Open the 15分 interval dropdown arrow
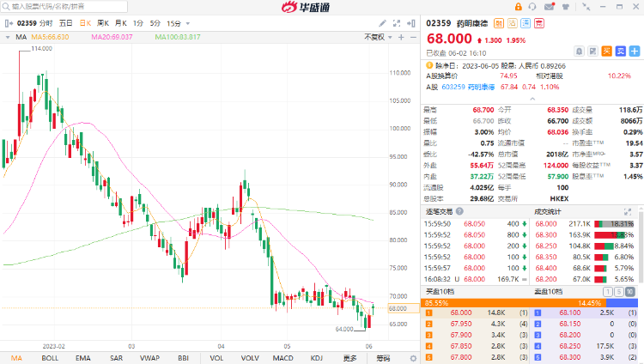Screen dimensions: 644x364 coord(187,23)
